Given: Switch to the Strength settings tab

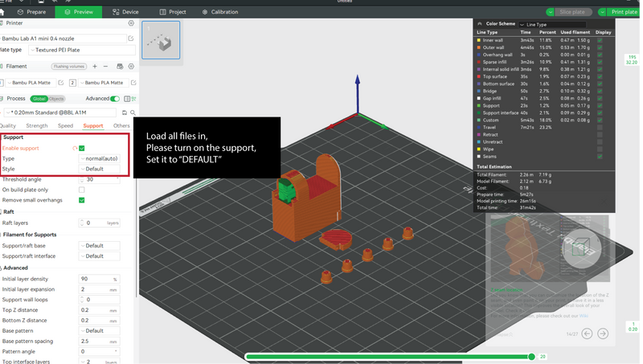Looking at the screenshot, I should click(37, 126).
